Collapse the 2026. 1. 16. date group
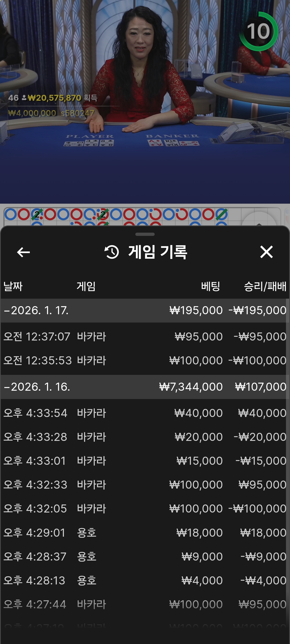The width and height of the screenshot is (290, 644). (x=7, y=387)
